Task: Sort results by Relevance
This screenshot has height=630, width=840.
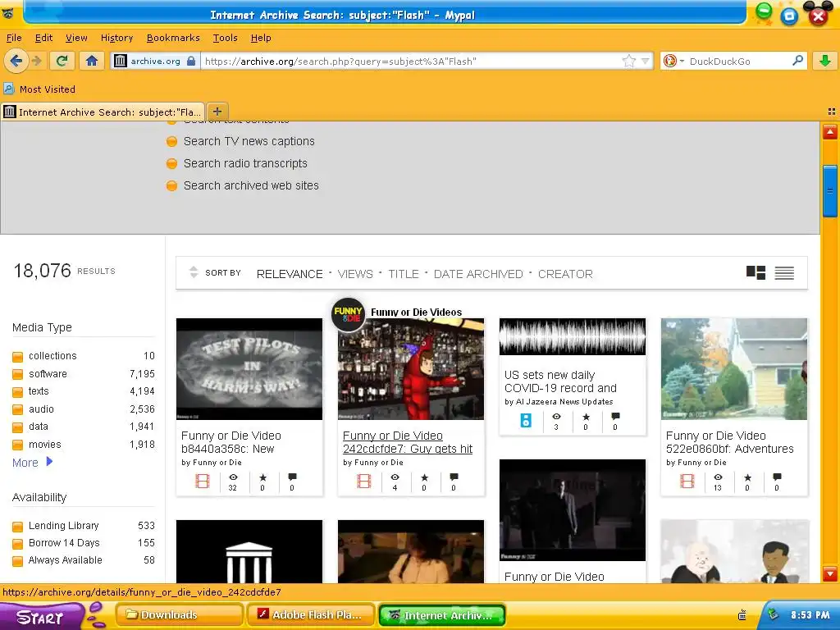Action: (290, 274)
